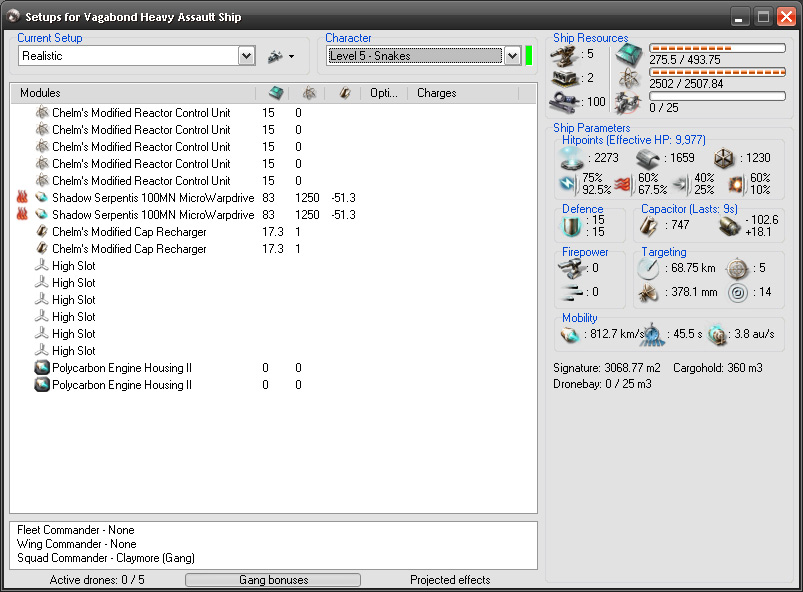Sort by the powergrid column header icon
This screenshot has width=803, height=592.
coord(309,93)
